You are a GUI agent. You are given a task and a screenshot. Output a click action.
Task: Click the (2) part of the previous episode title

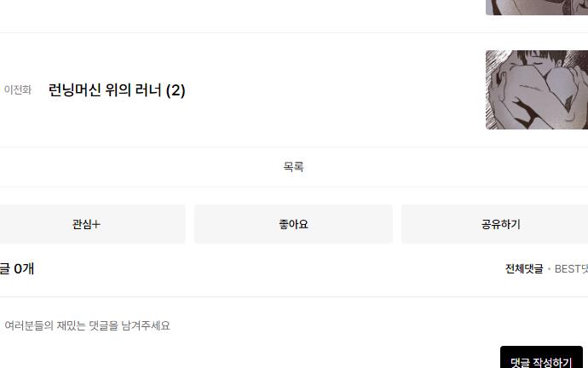(176, 90)
